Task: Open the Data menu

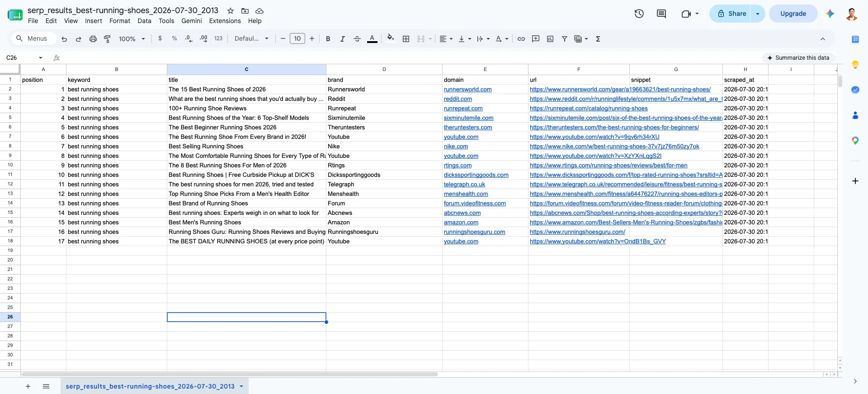Action: (145, 21)
